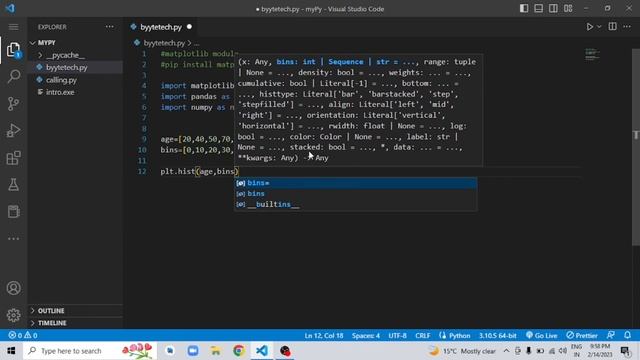This screenshot has width=640, height=360.
Task: Customize layout from title bar
Action: point(568,9)
